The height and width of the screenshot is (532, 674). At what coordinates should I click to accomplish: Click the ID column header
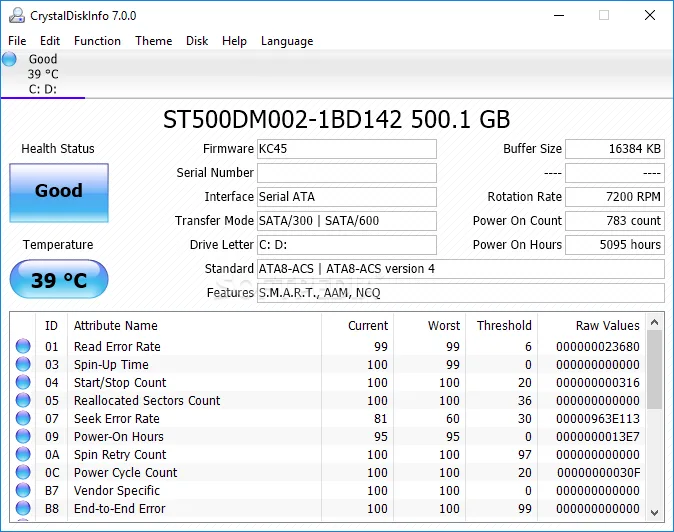(x=51, y=325)
